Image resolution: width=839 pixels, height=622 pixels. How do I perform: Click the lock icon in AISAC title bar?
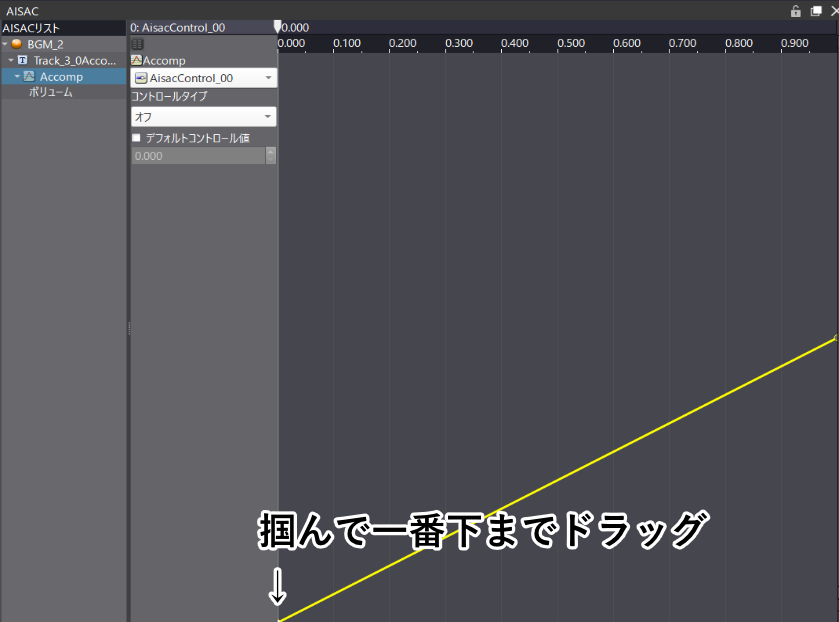coord(796,11)
